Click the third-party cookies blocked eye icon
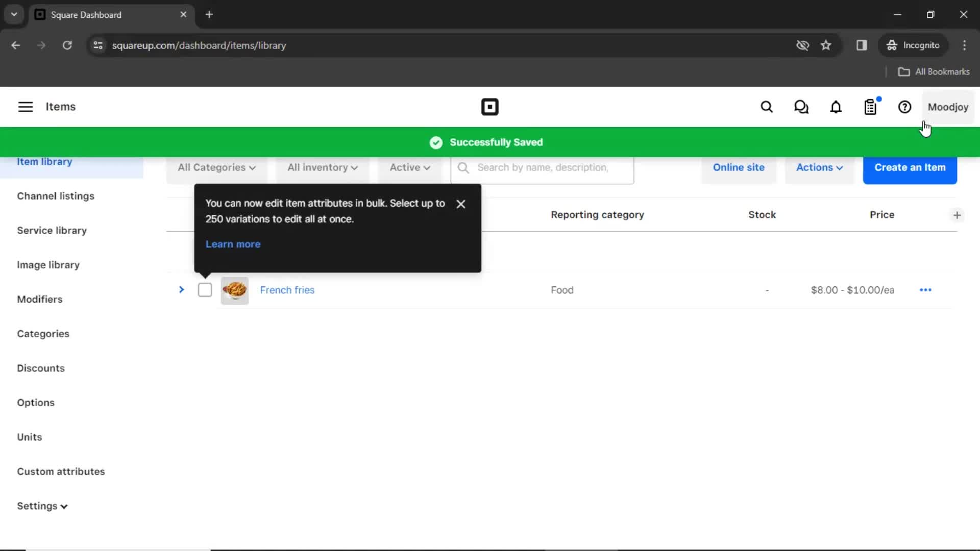Image resolution: width=980 pixels, height=551 pixels. (802, 45)
